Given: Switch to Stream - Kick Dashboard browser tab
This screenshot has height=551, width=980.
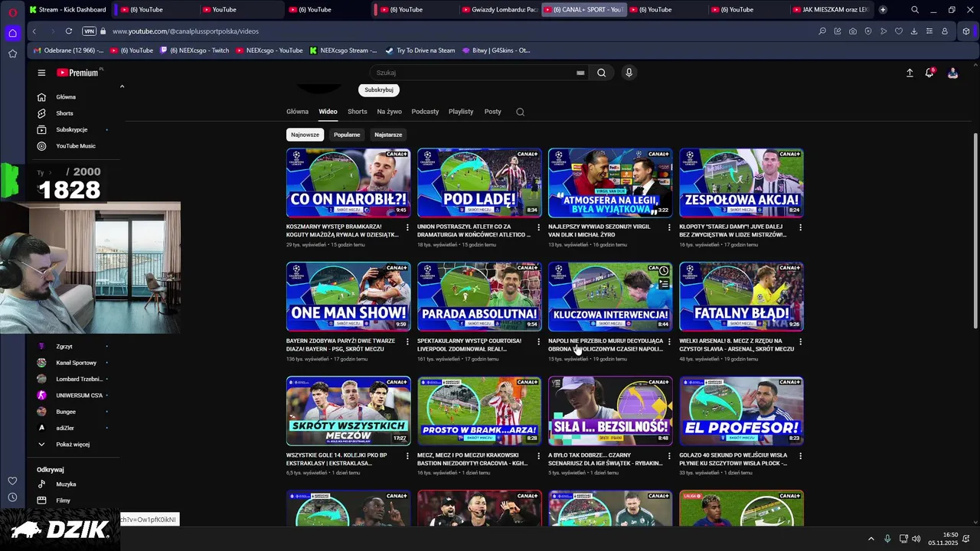Looking at the screenshot, I should [x=69, y=10].
